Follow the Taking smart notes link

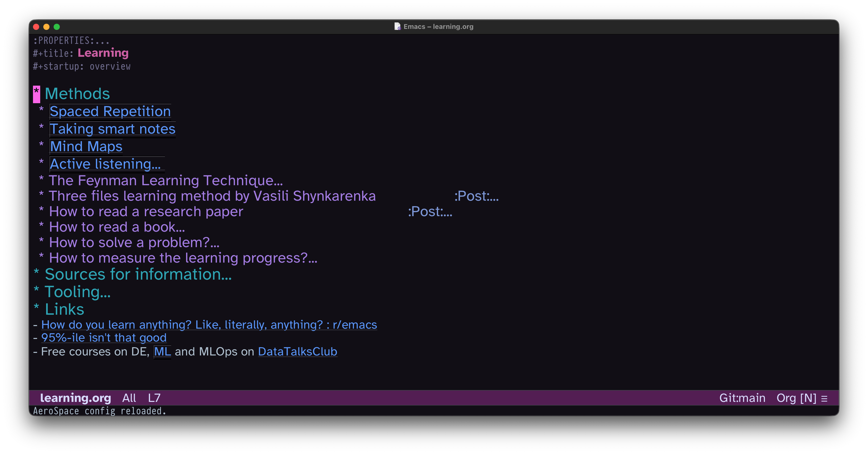112,129
